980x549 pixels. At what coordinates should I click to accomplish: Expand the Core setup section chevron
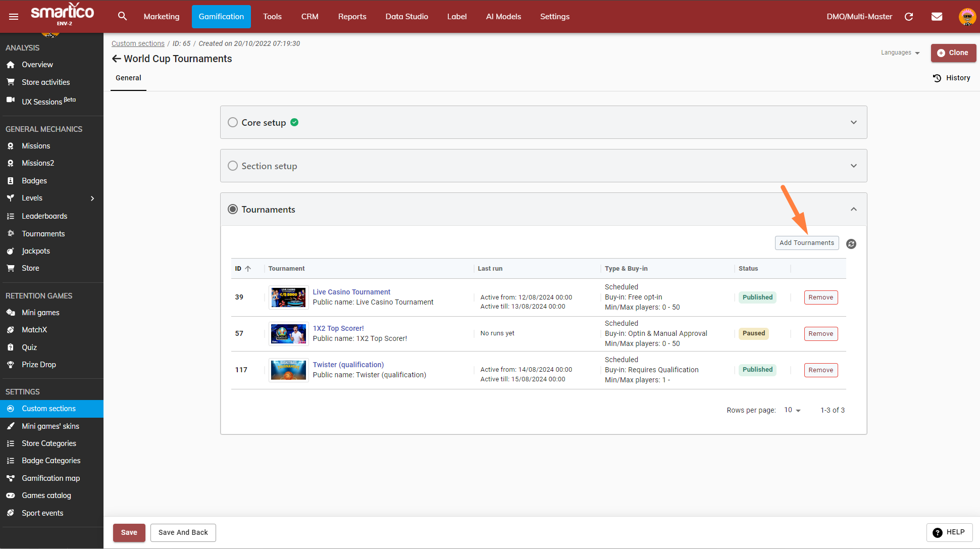854,122
